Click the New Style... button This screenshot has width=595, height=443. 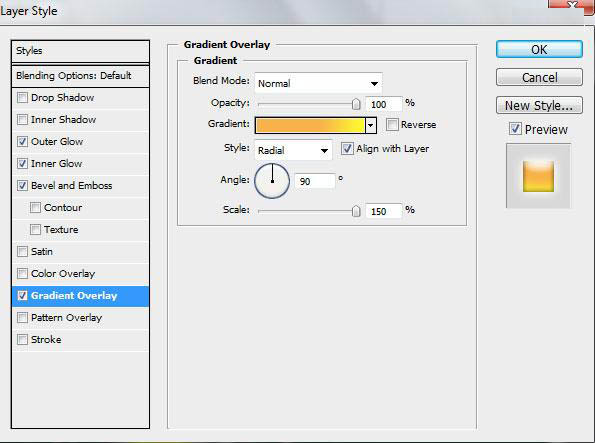click(539, 105)
